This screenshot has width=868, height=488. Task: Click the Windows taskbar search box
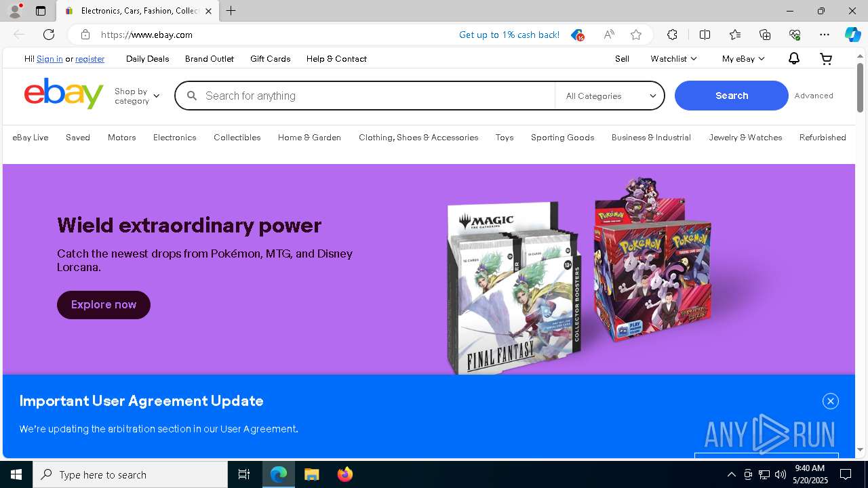pyautogui.click(x=130, y=474)
